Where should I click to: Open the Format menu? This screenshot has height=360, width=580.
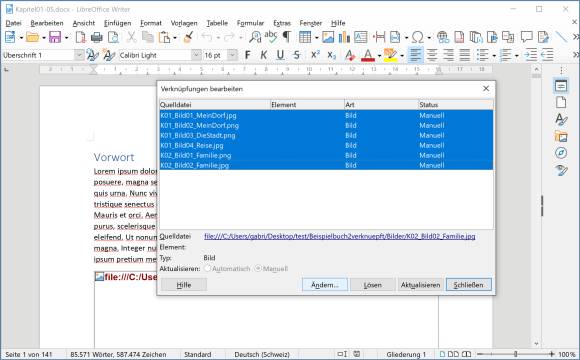[151, 23]
